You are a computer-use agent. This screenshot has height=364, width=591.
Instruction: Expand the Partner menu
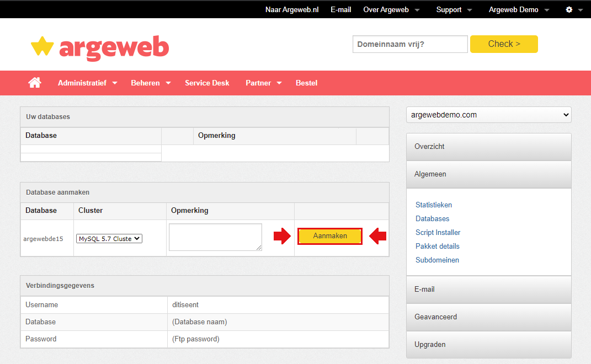[263, 83]
